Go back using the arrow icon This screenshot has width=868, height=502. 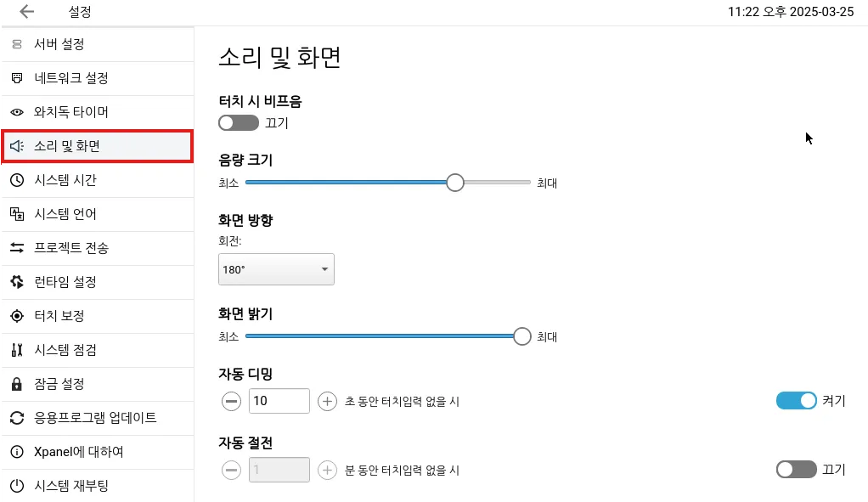(26, 12)
